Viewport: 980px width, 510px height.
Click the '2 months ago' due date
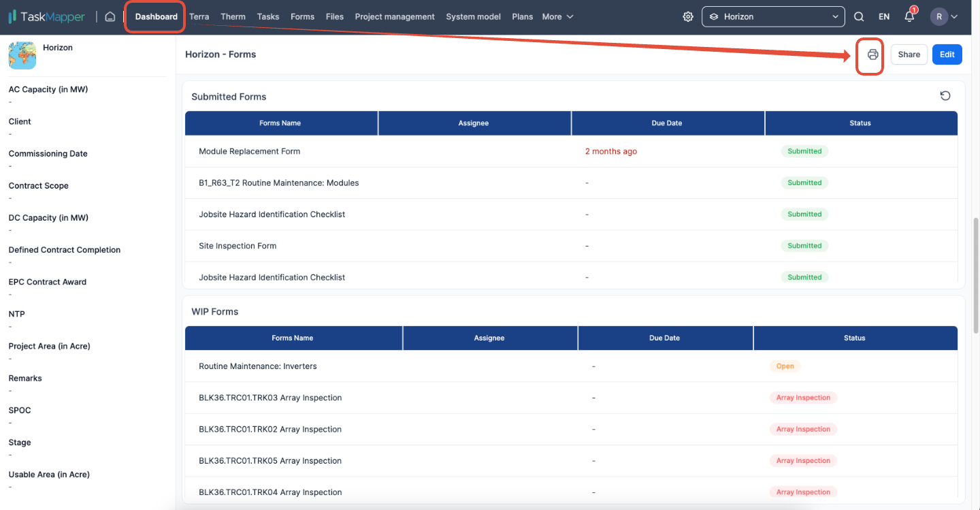pyautogui.click(x=611, y=151)
